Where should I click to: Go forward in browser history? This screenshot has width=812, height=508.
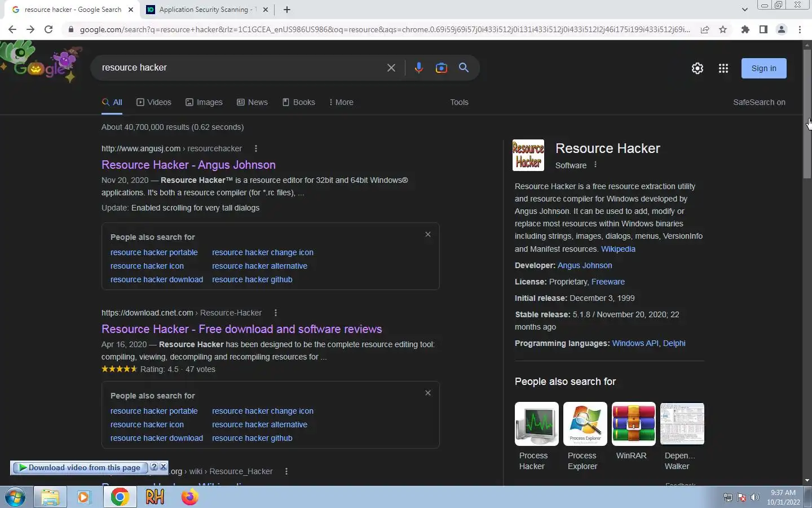point(30,29)
